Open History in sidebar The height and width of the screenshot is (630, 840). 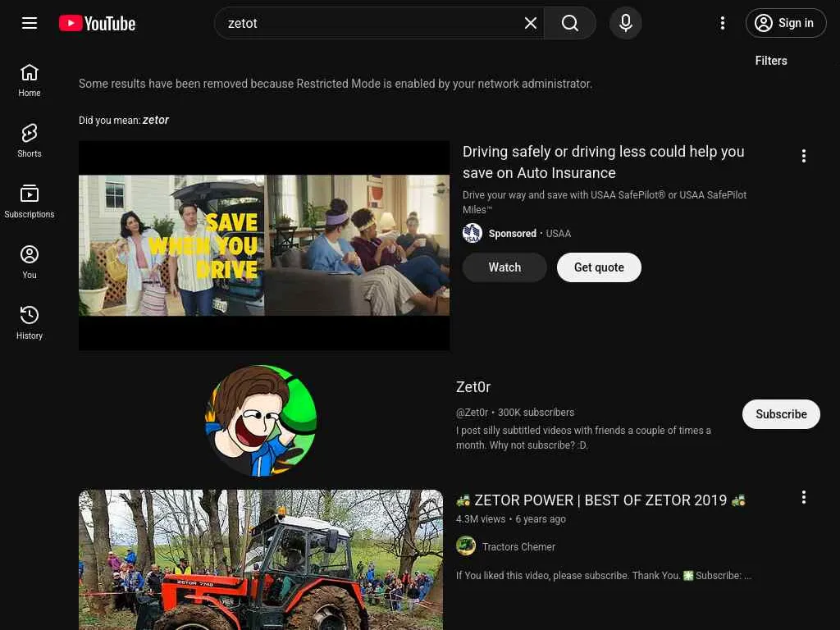(30, 323)
